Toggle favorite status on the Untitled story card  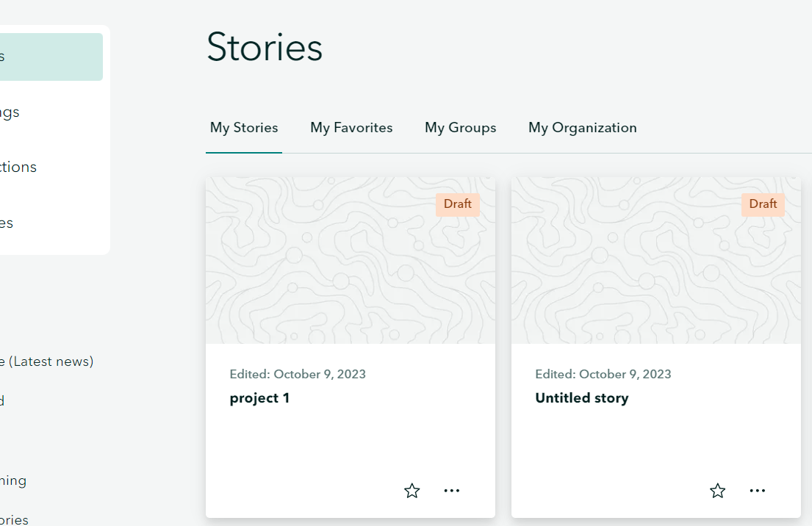717,490
